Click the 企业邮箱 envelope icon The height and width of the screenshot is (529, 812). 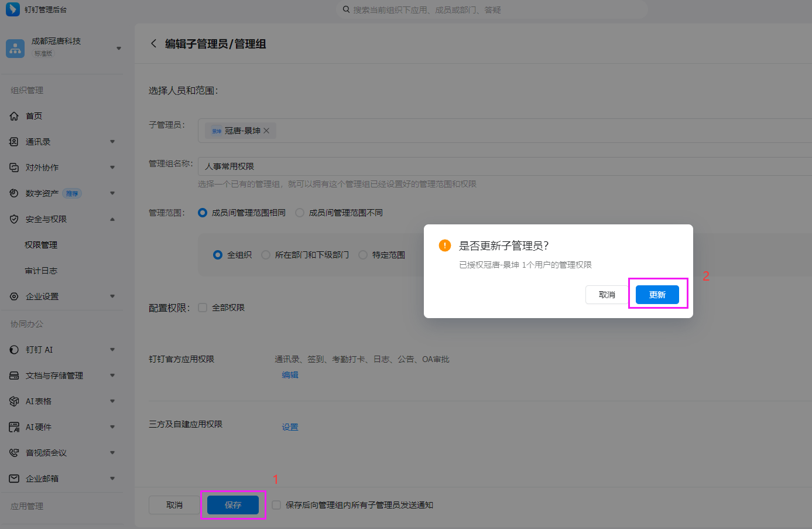(14, 479)
